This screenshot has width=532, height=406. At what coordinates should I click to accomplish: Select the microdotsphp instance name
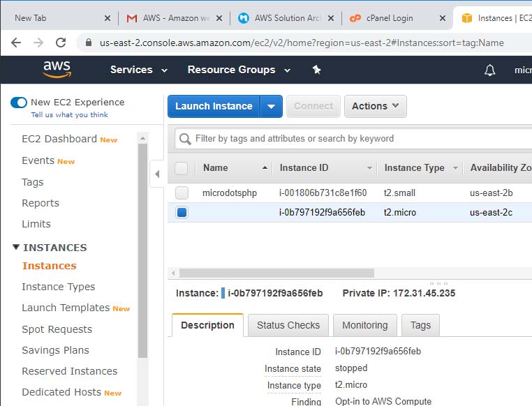coord(230,193)
